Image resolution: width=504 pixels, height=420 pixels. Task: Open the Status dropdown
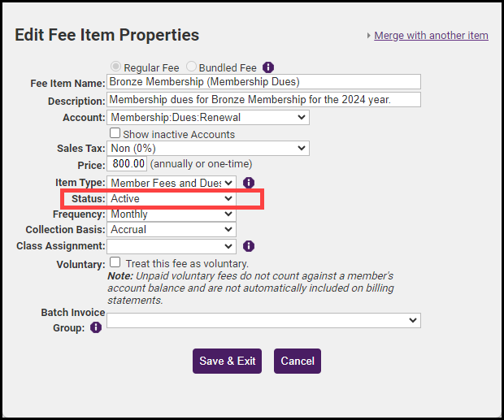[172, 198]
